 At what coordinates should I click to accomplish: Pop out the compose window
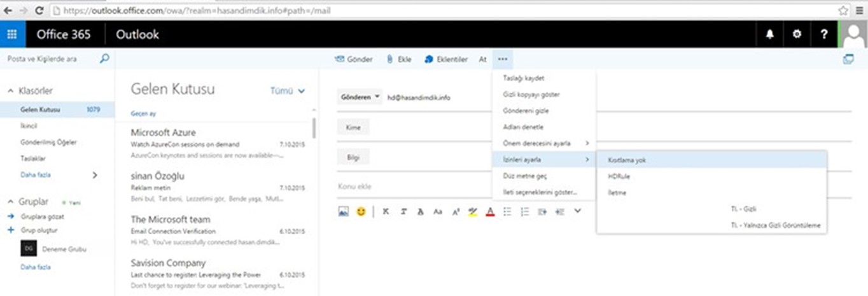tap(848, 59)
